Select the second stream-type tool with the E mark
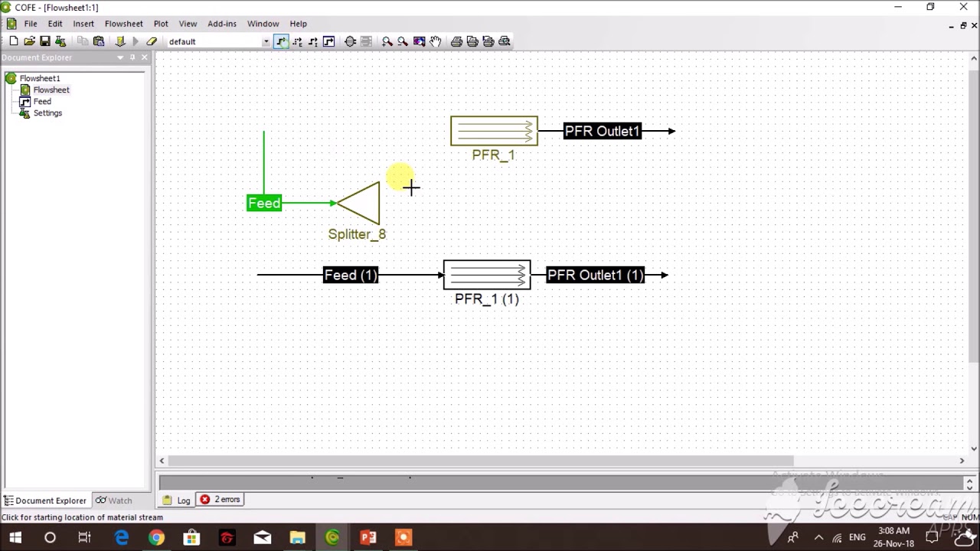Image resolution: width=980 pixels, height=551 pixels. point(297,41)
